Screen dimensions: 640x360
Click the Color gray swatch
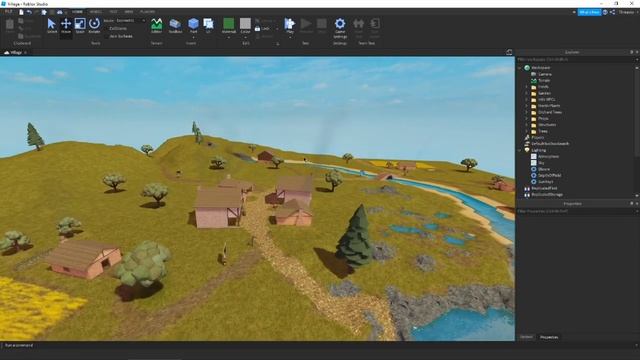point(245,23)
